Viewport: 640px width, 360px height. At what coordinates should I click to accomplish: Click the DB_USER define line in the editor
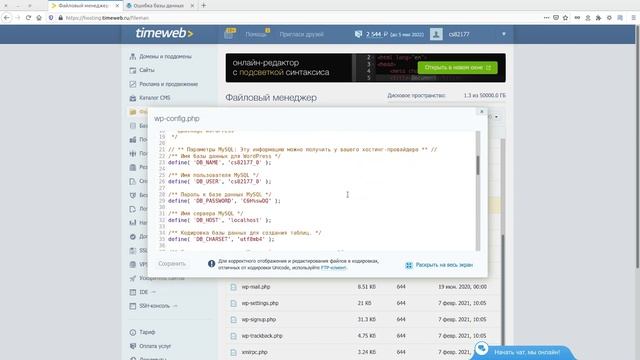[x=220, y=182]
